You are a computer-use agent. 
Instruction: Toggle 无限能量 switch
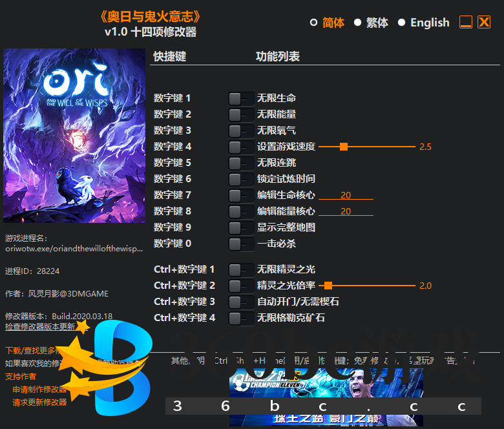[x=241, y=115]
